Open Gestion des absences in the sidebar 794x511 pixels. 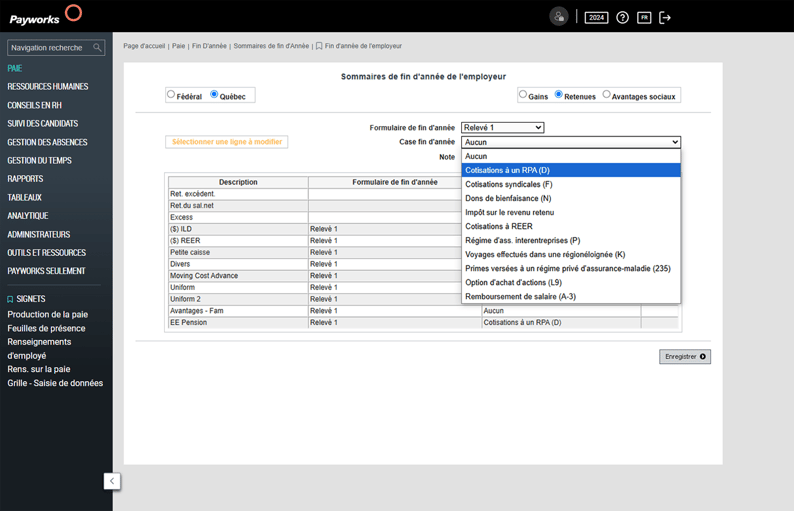47,142
